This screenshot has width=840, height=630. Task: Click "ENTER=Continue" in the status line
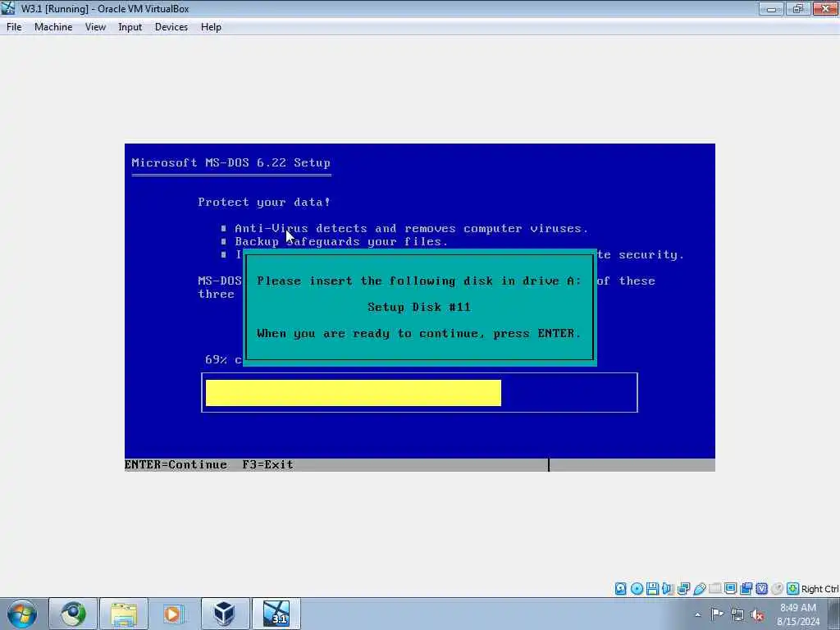click(176, 464)
